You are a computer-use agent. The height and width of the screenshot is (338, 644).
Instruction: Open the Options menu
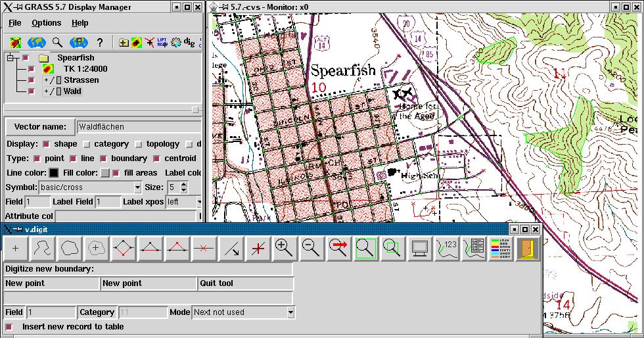46,23
